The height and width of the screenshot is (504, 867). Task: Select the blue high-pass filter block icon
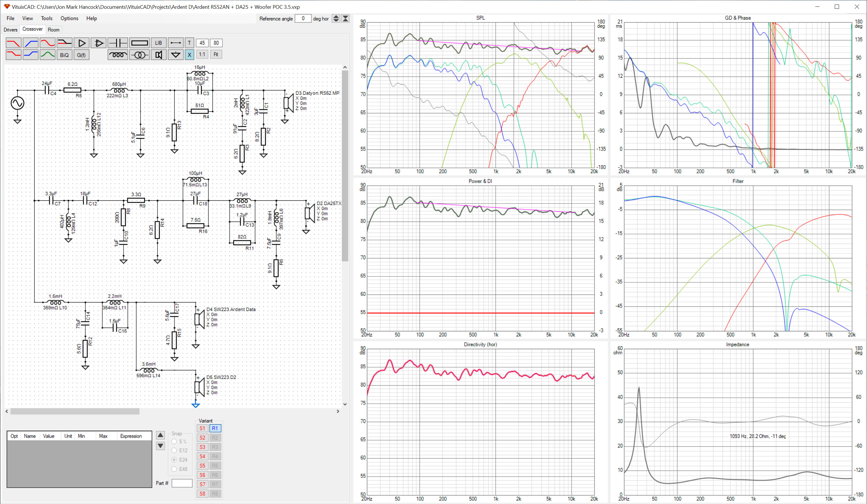point(31,43)
